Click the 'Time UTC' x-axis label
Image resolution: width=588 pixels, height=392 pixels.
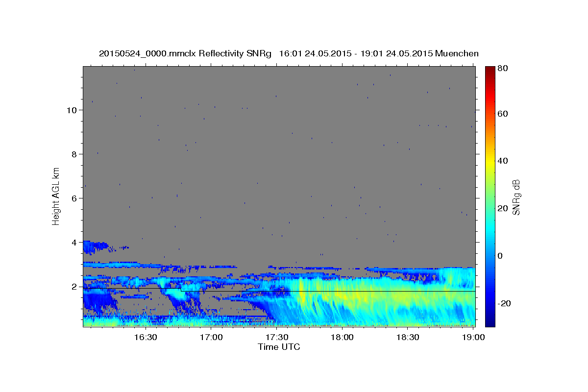[279, 347]
